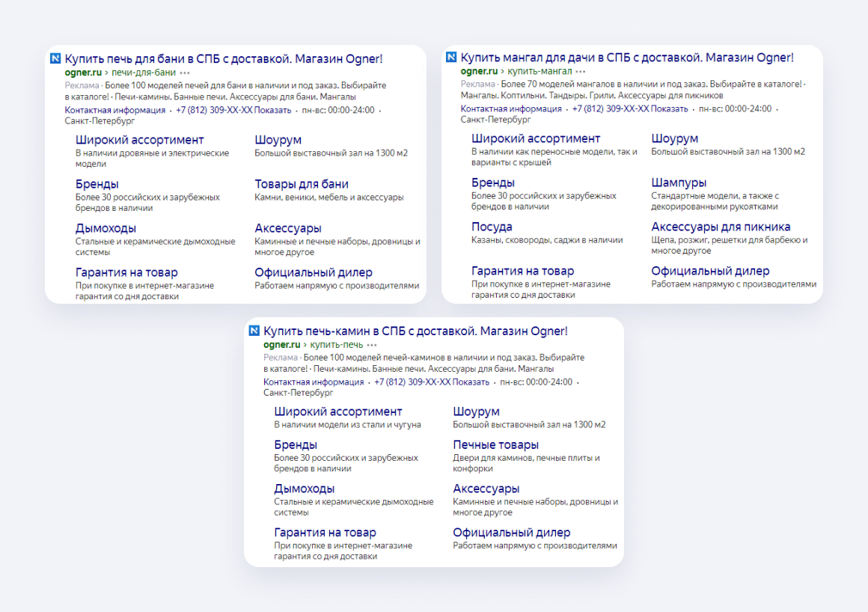The image size is (868, 612).
Task: Click Стандартные модели description under Шампуры
Action: click(714, 201)
